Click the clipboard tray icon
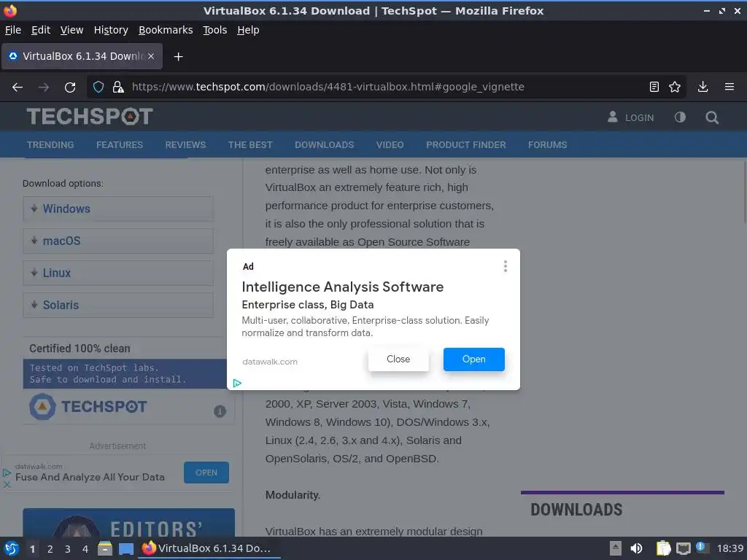 (x=663, y=548)
